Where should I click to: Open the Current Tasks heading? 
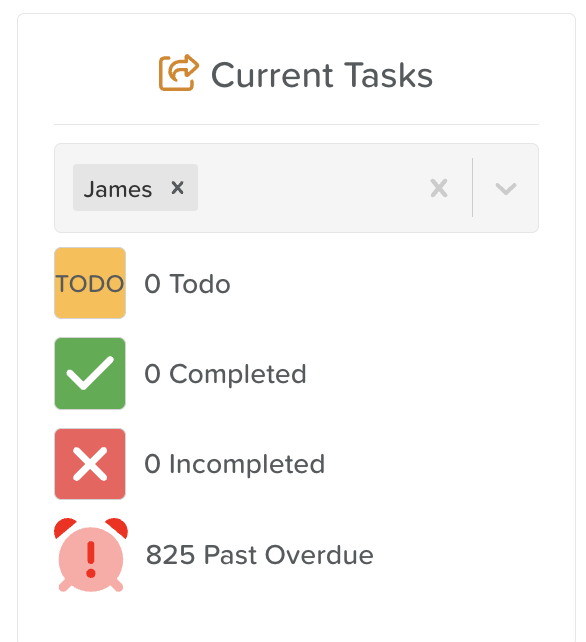(296, 75)
